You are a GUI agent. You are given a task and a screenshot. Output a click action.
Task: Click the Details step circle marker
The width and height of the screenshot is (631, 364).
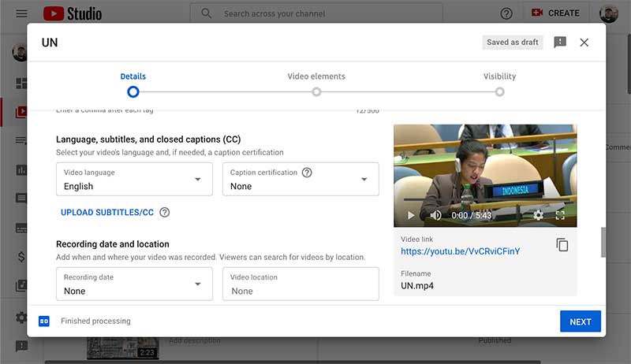coord(133,92)
